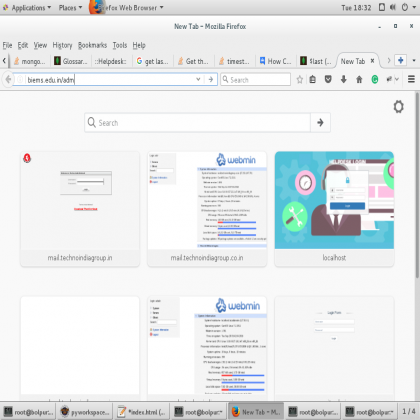This screenshot has width=420, height=420.
Task: Switch to the Get th... tab
Action: pyautogui.click(x=193, y=61)
